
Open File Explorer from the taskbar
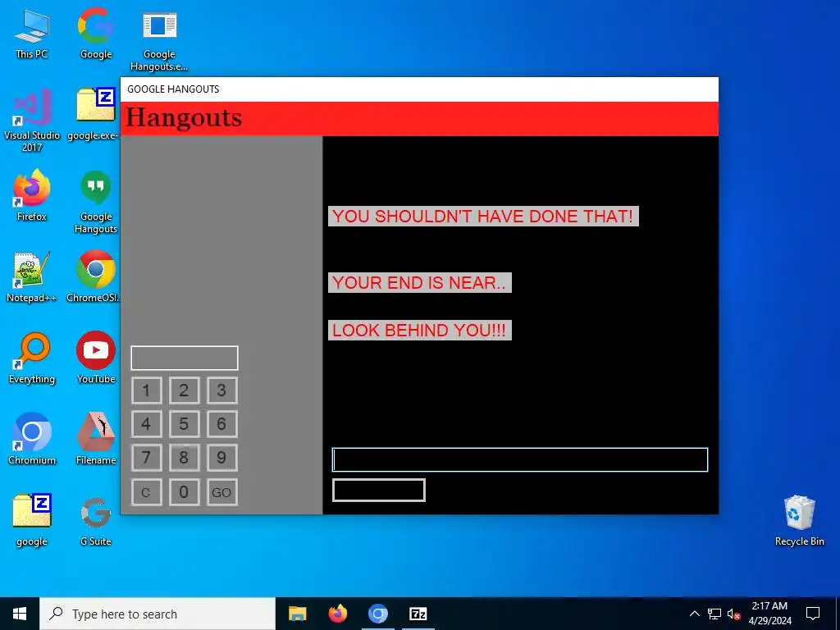click(297, 614)
